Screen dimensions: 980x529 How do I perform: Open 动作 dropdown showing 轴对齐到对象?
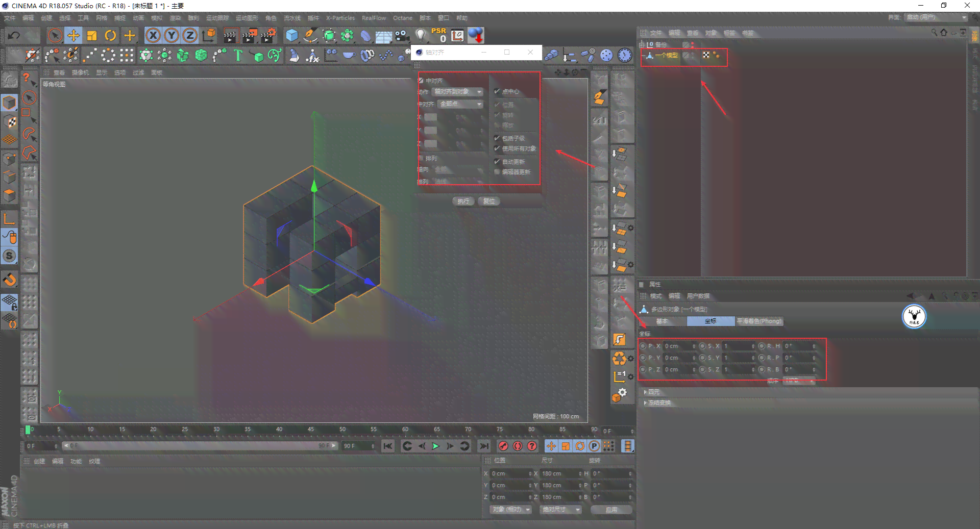pyautogui.click(x=458, y=92)
